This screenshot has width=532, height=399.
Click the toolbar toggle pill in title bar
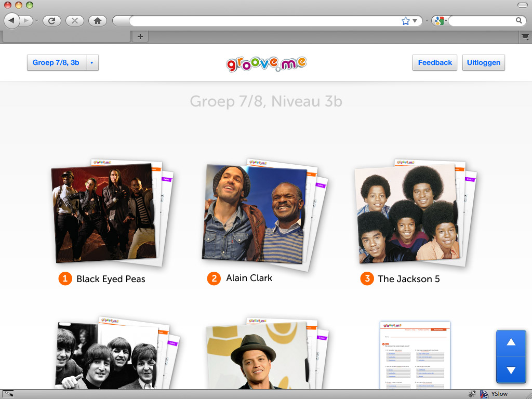point(523,5)
